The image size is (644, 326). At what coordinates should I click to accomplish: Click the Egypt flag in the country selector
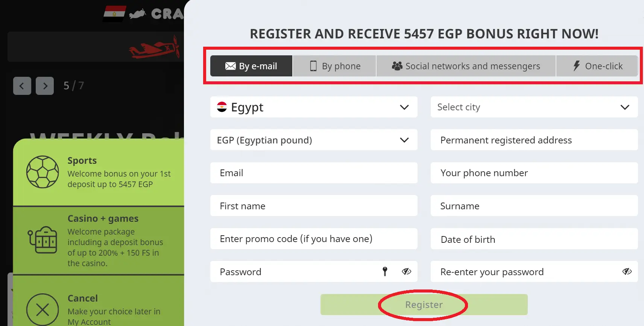coord(222,107)
